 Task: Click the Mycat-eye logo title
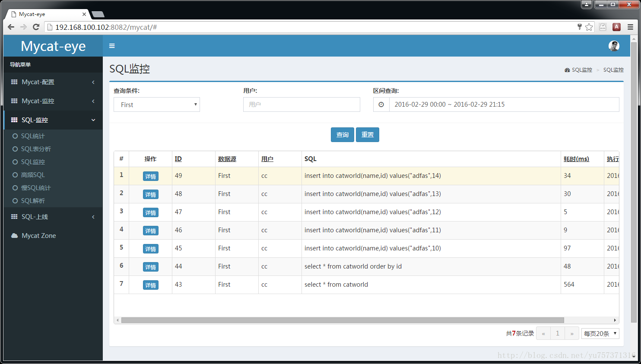tap(53, 46)
